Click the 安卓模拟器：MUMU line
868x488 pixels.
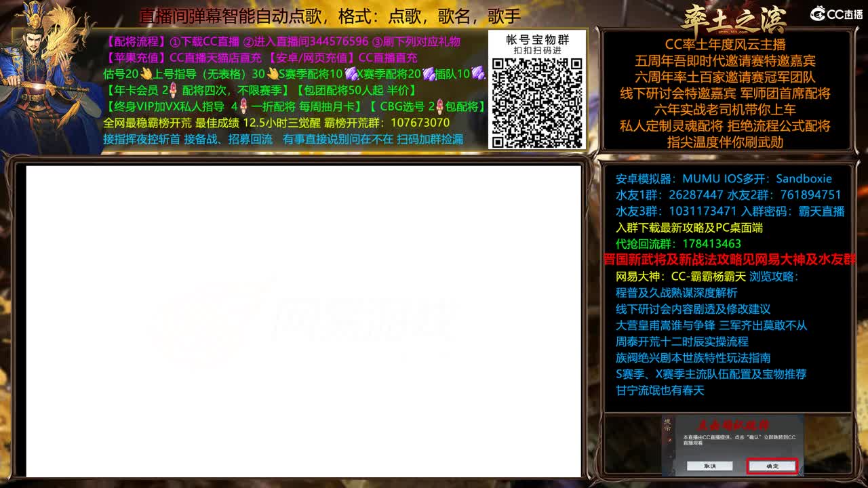[x=724, y=179]
